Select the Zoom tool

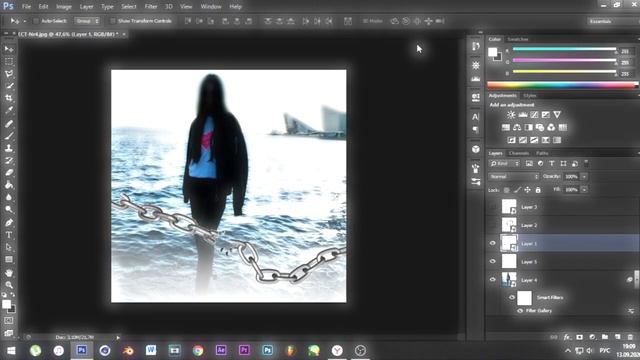click(9, 285)
